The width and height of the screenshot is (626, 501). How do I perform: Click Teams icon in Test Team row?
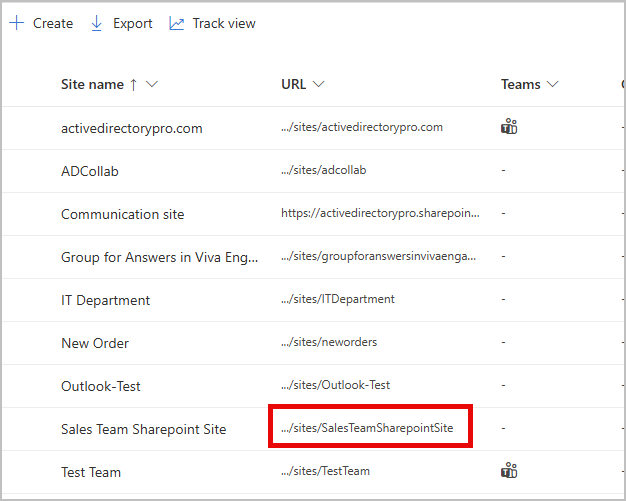[509, 470]
